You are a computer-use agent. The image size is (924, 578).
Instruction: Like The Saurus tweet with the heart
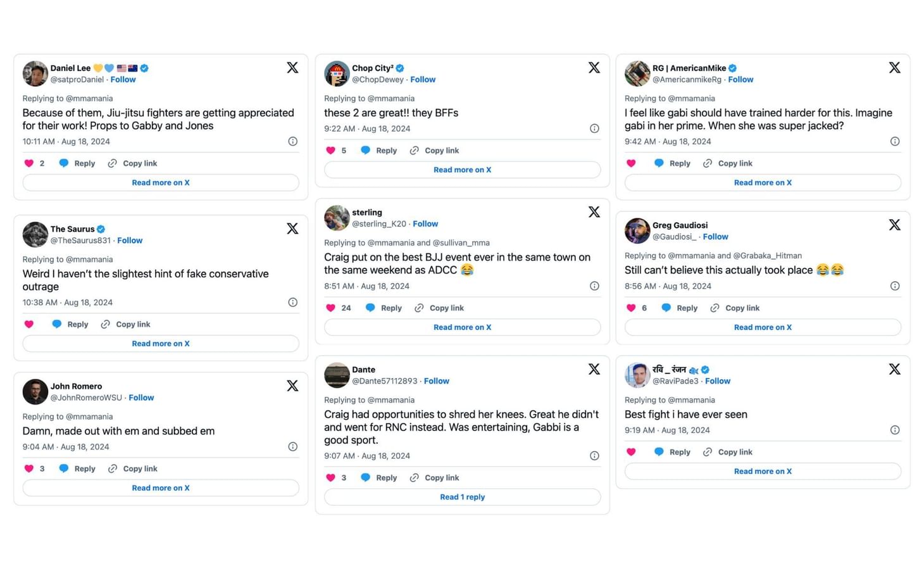[29, 325]
